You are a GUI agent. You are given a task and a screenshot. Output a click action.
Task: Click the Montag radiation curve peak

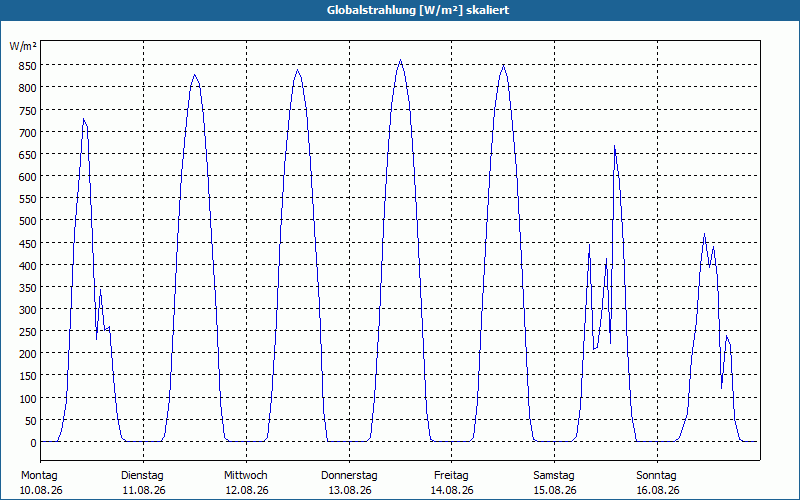point(84,119)
